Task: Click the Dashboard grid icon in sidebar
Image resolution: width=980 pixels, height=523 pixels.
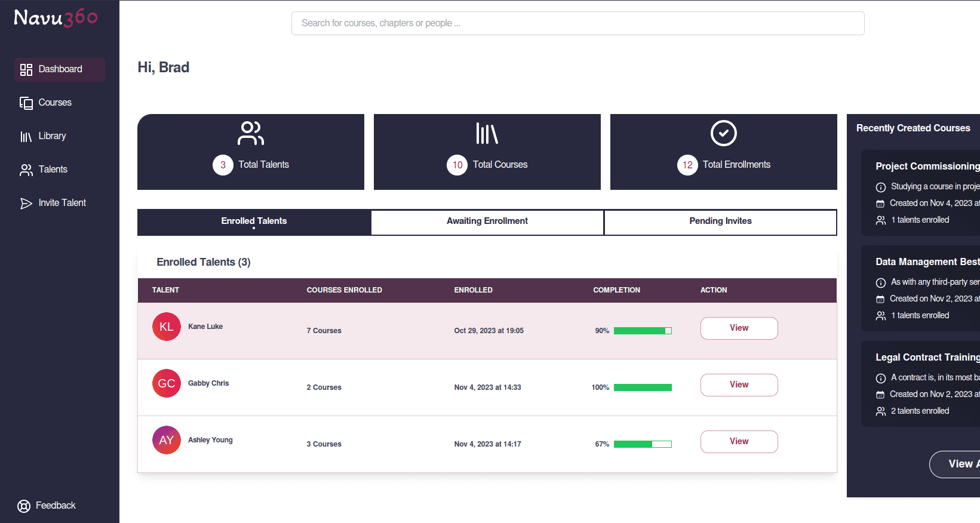Action: pos(26,70)
